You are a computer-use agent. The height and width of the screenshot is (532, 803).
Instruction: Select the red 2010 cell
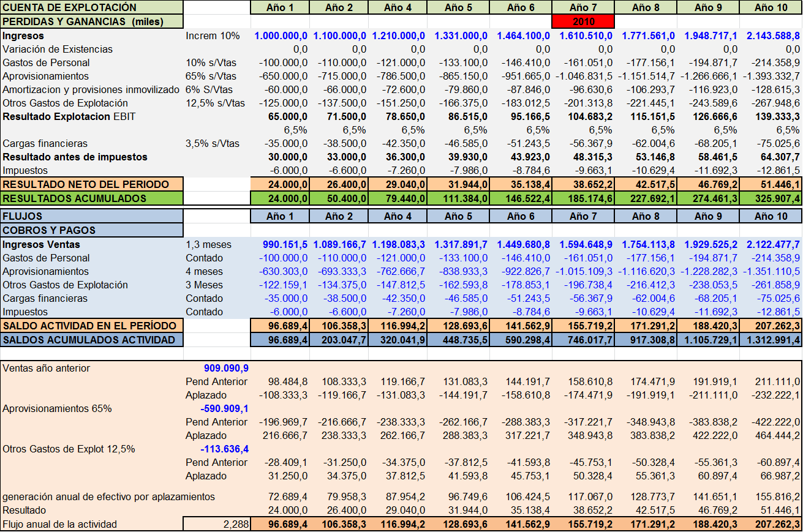coord(583,21)
